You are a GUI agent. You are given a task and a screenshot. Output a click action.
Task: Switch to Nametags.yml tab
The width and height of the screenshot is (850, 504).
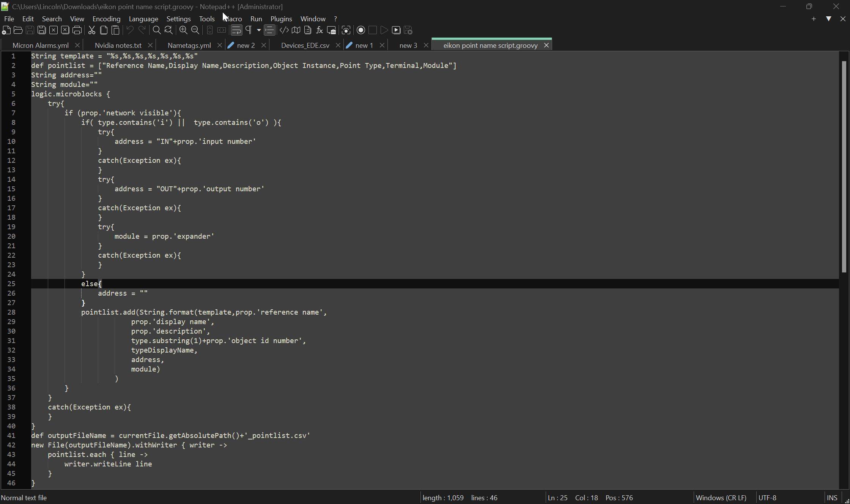(189, 45)
